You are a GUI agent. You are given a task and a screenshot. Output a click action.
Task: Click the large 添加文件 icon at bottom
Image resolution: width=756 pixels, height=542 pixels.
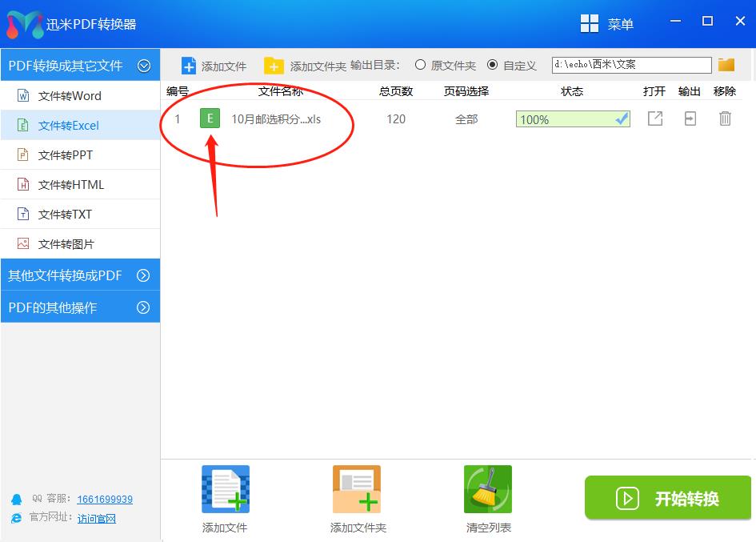tap(225, 489)
